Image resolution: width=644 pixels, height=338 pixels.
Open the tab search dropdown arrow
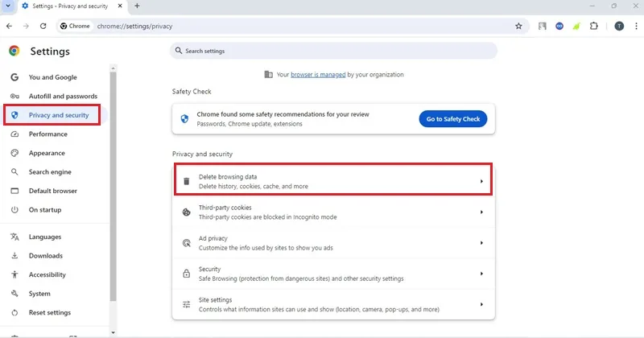(x=8, y=6)
